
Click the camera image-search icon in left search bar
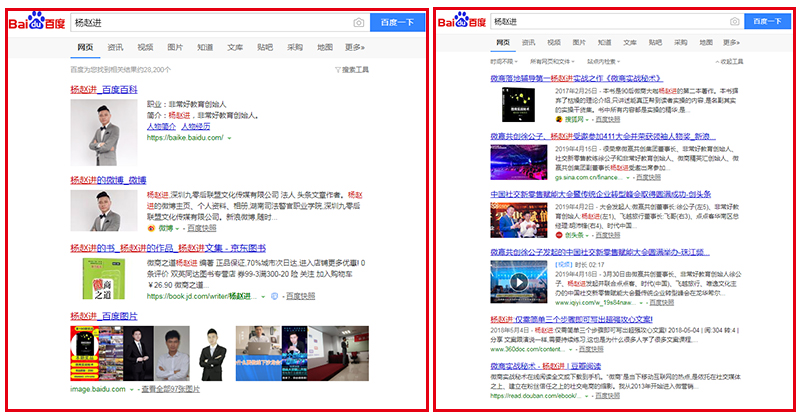[358, 22]
